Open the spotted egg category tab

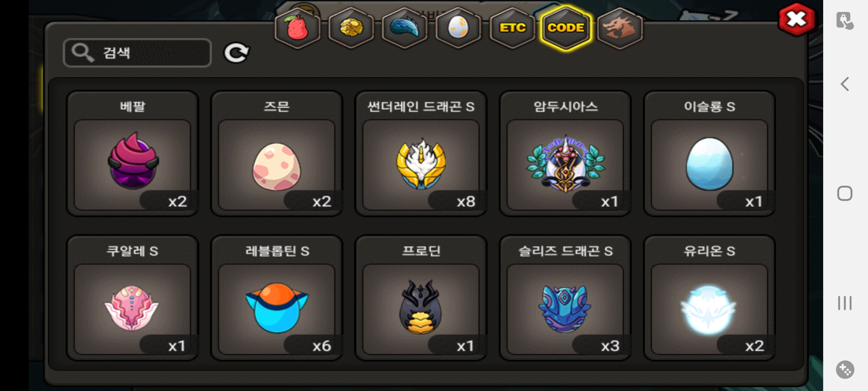point(458,28)
